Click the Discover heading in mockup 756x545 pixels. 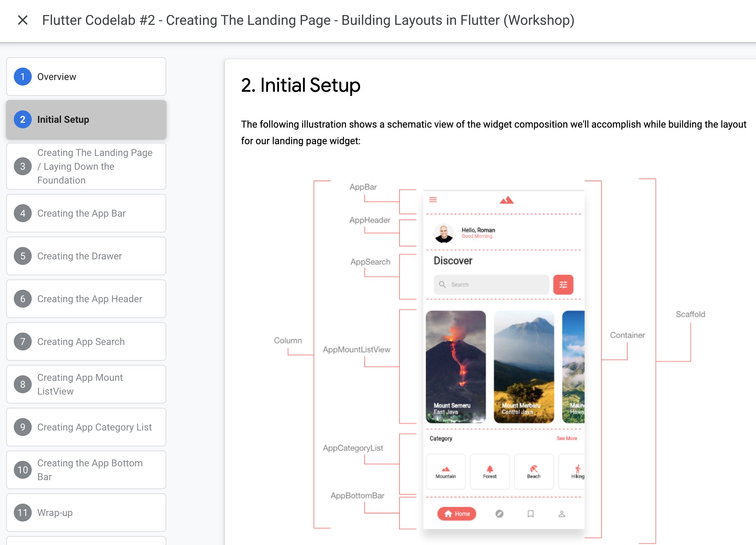(x=453, y=261)
